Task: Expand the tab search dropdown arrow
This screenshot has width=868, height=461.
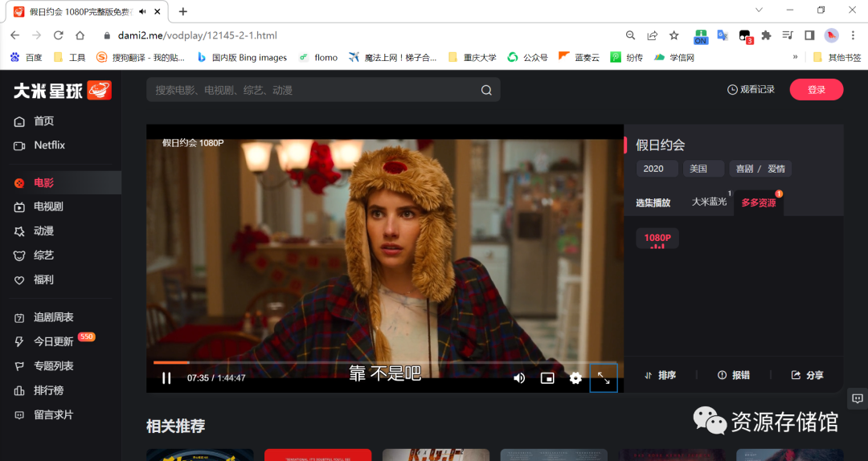Action: [759, 10]
